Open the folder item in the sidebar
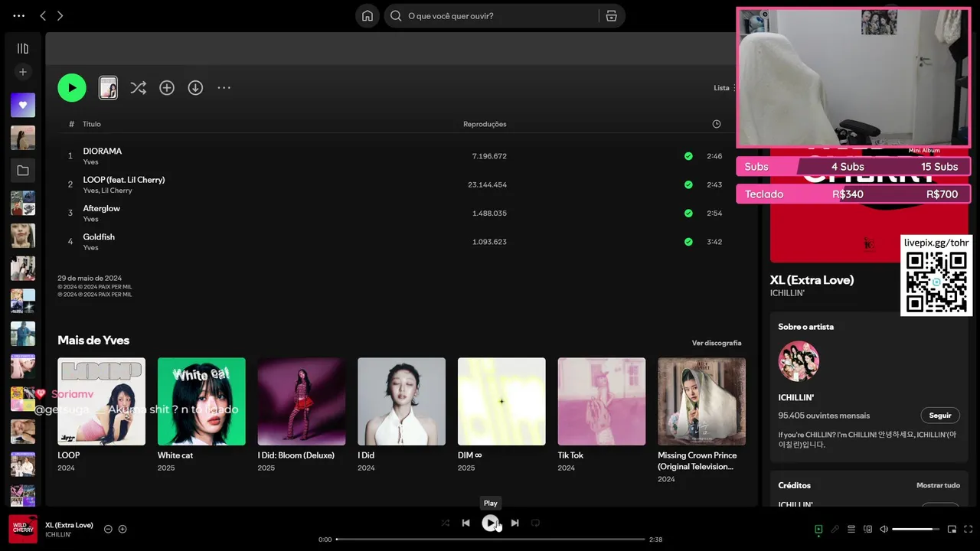The image size is (980, 551). pos(23,171)
